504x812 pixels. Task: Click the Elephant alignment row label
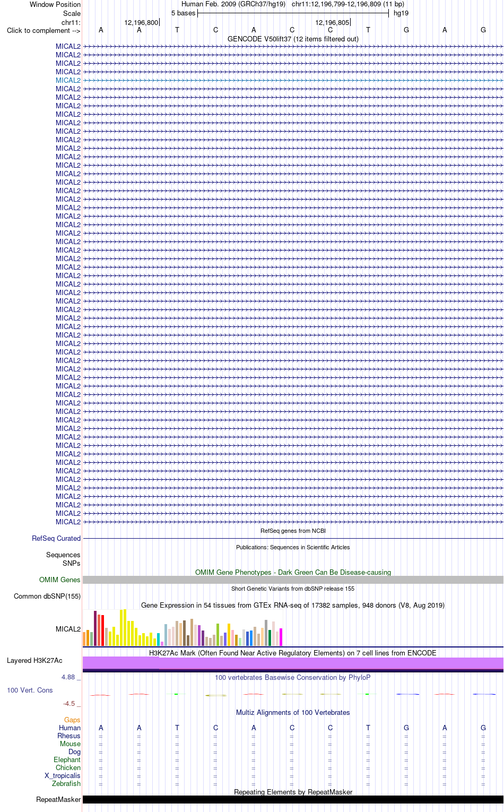coord(67,759)
